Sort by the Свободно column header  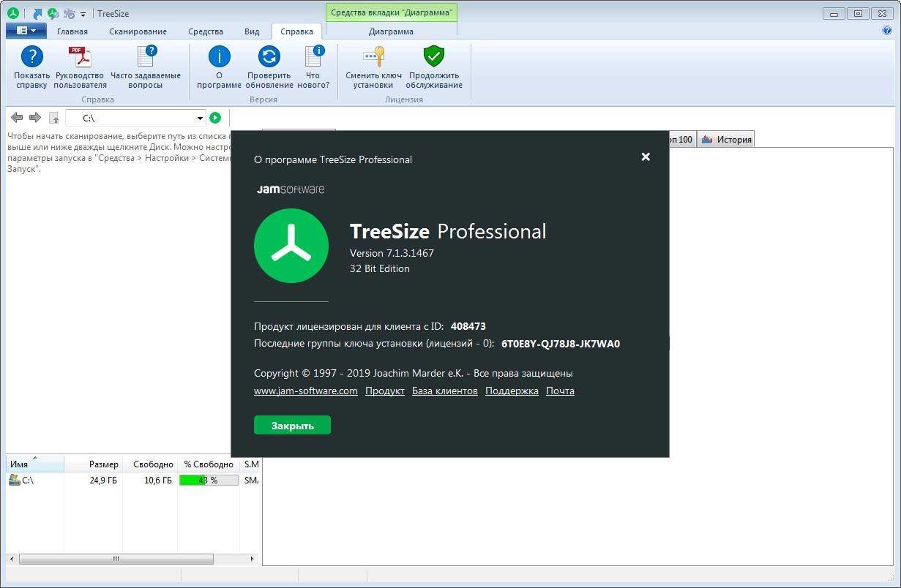coord(150,464)
